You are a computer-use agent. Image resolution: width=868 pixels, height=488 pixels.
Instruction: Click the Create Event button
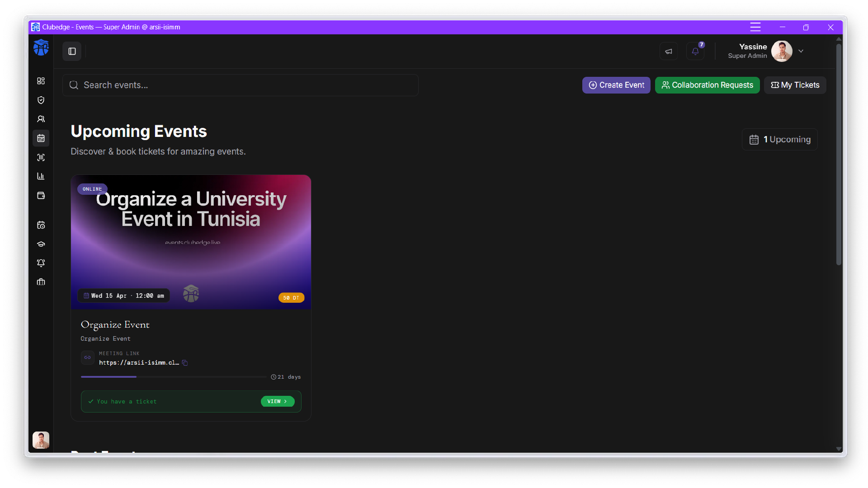616,85
